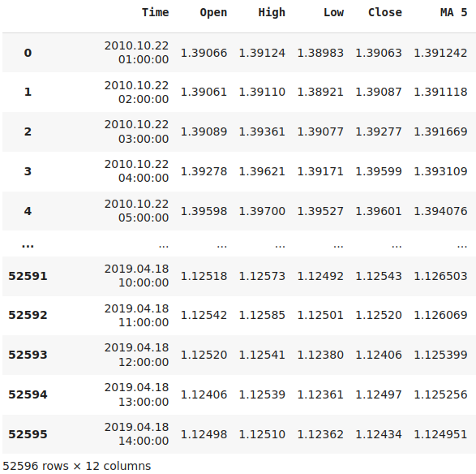Click Low value 1.38921
The image size is (476, 474).
coord(320,92)
